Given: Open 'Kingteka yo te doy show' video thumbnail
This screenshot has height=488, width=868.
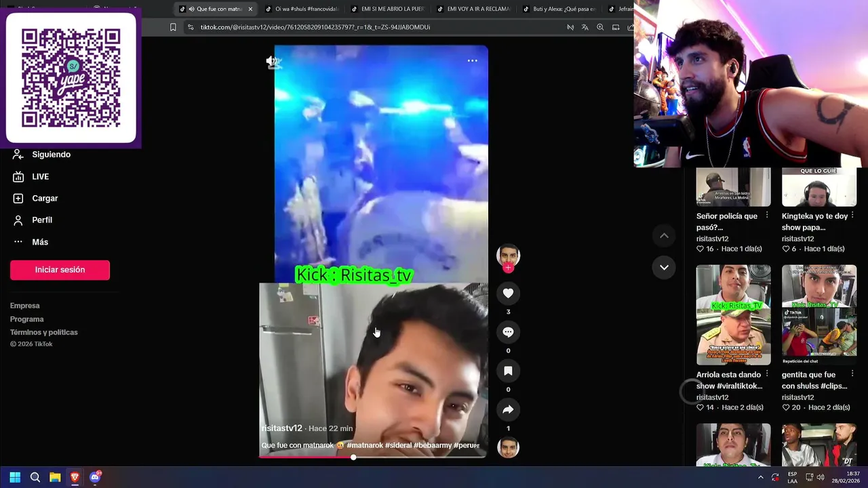Looking at the screenshot, I should (x=819, y=187).
